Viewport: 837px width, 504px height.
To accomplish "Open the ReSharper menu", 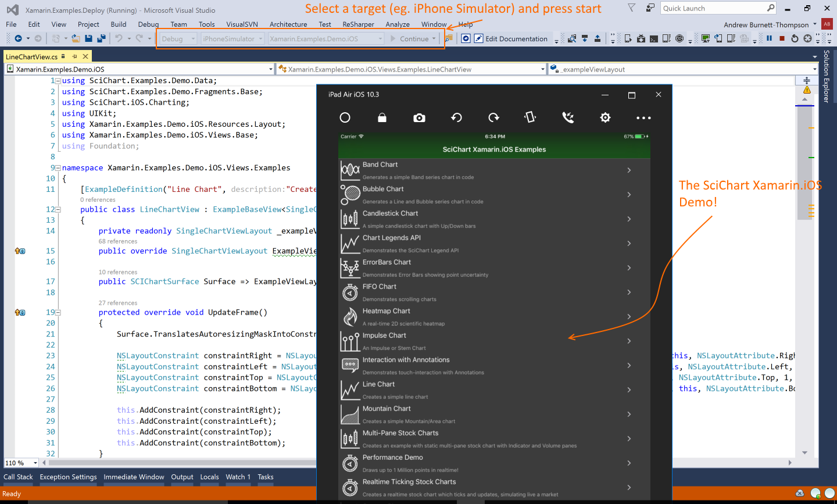I will [x=359, y=24].
